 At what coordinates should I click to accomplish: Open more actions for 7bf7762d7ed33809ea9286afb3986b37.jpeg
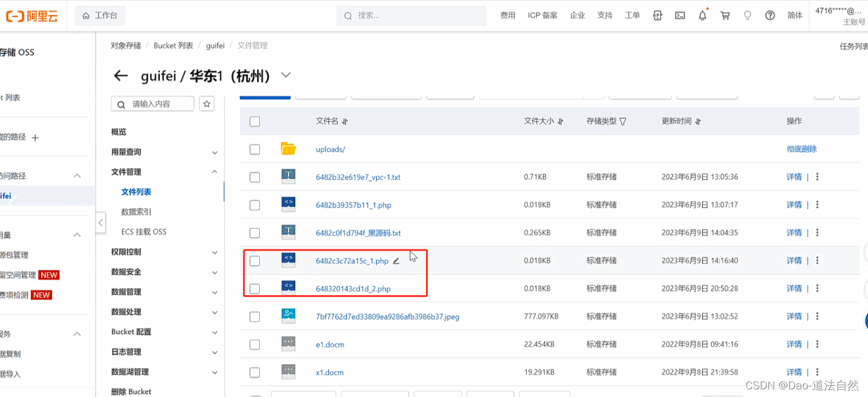click(x=817, y=316)
